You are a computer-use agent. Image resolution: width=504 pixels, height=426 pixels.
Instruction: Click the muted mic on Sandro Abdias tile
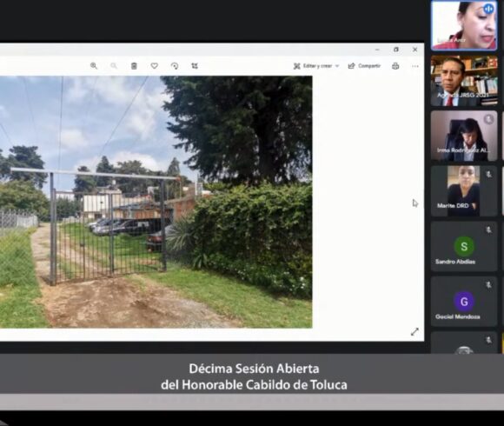pos(488,230)
